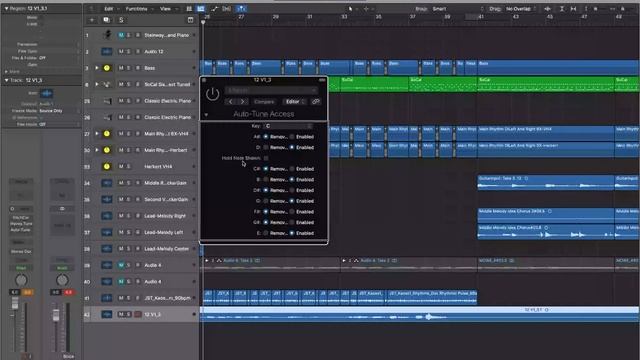Expand the Main Rhythm Herbert track stack
The image size is (640, 360).
97,150
